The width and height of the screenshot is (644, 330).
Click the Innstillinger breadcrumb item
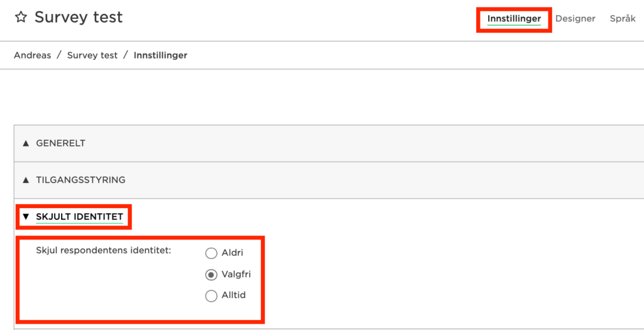coord(160,55)
